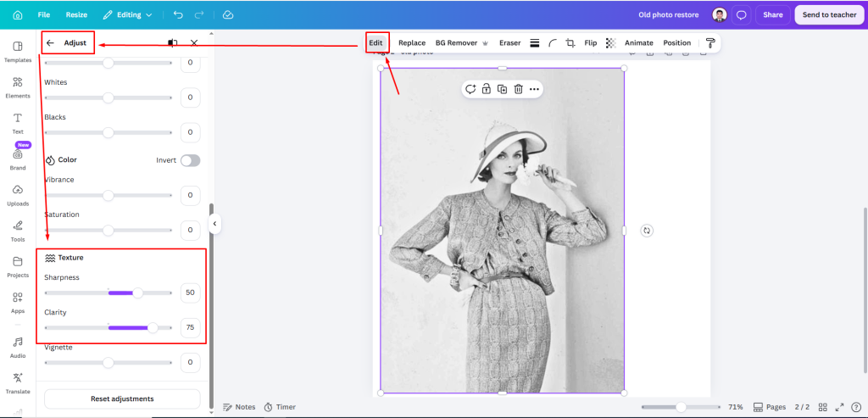Click Flip in the image toolbar
This screenshot has width=868, height=418.
click(591, 42)
